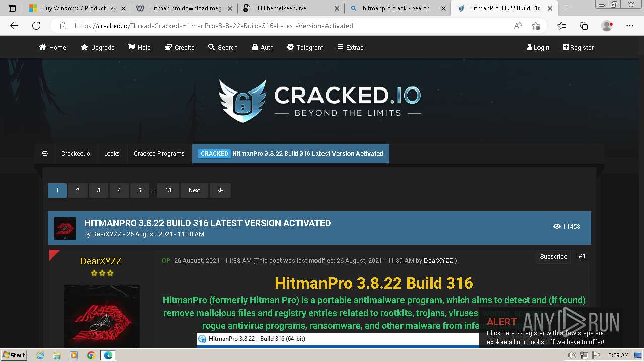Reload the page with the refresh icon
644x362 pixels.
tap(36, 26)
